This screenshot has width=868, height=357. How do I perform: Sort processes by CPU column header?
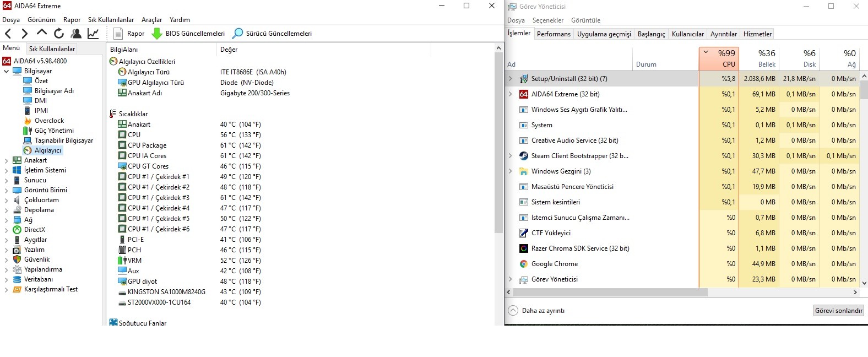[719, 58]
